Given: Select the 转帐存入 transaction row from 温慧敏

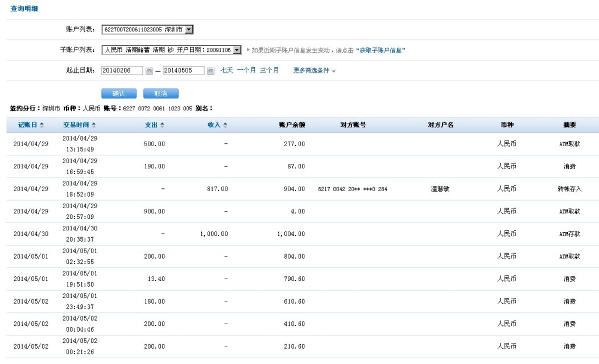Looking at the screenshot, I should (x=299, y=189).
